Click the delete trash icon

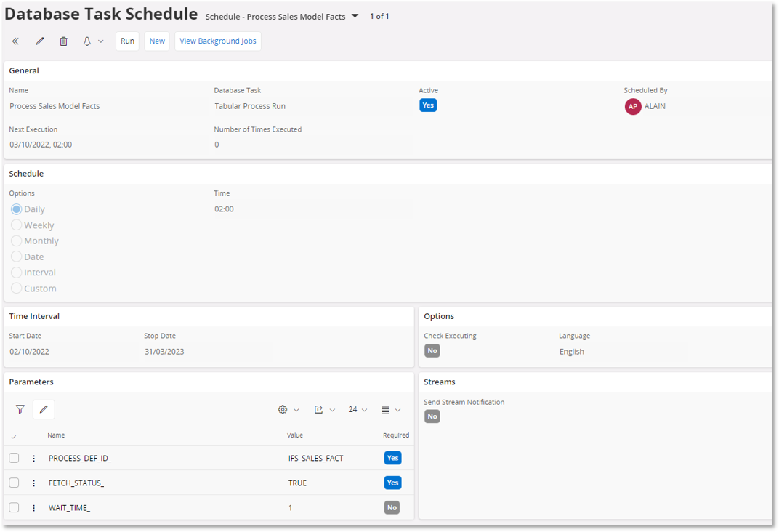[63, 41]
